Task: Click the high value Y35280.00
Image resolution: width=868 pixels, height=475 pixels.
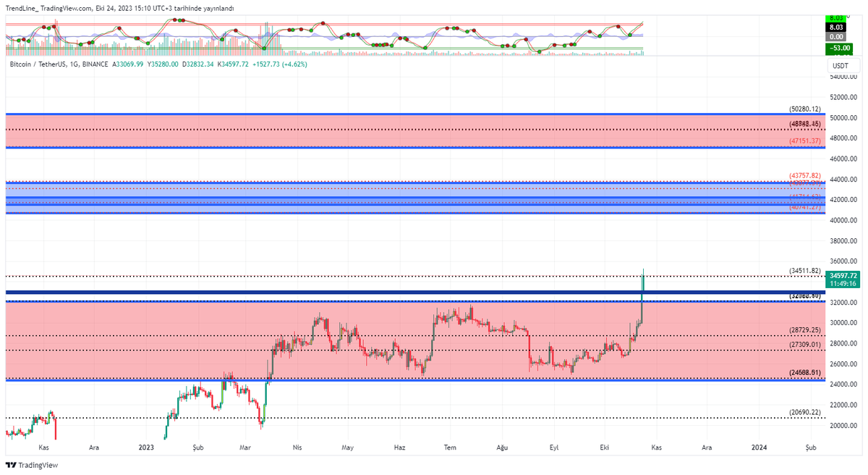Action: [x=163, y=64]
